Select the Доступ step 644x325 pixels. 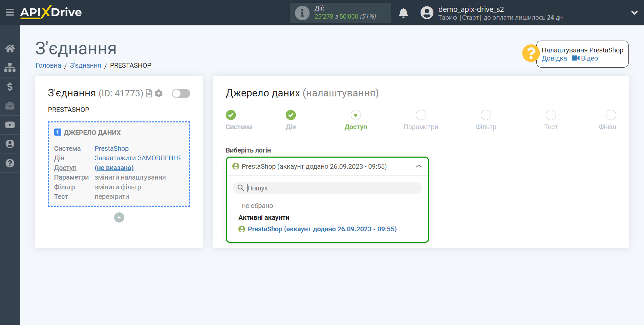click(x=356, y=115)
